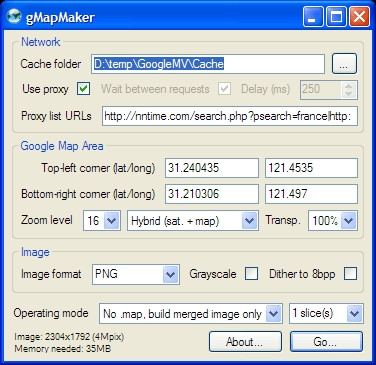Viewport: 376px width, 365px height.
Task: Open the Zoom level dropdown
Action: click(x=102, y=221)
